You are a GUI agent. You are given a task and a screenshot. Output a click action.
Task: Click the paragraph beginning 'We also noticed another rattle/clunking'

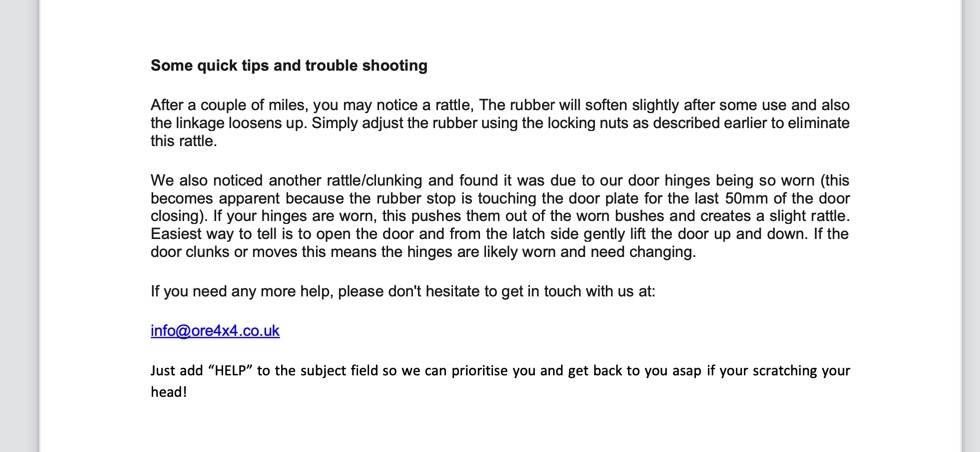(500, 216)
